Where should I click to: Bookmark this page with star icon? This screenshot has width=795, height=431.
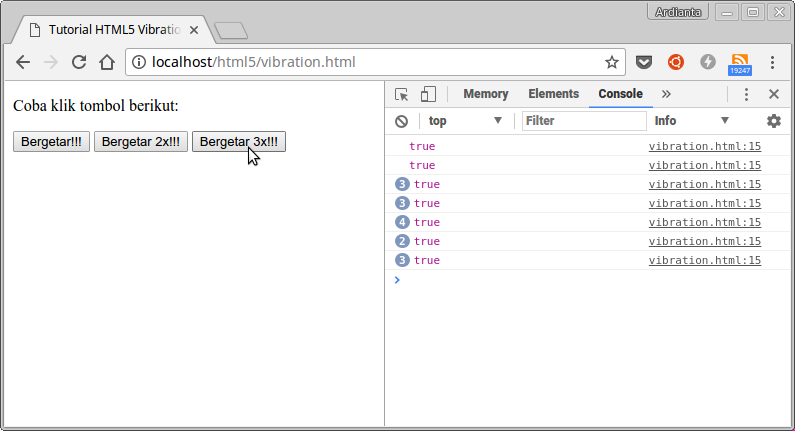pyautogui.click(x=611, y=62)
